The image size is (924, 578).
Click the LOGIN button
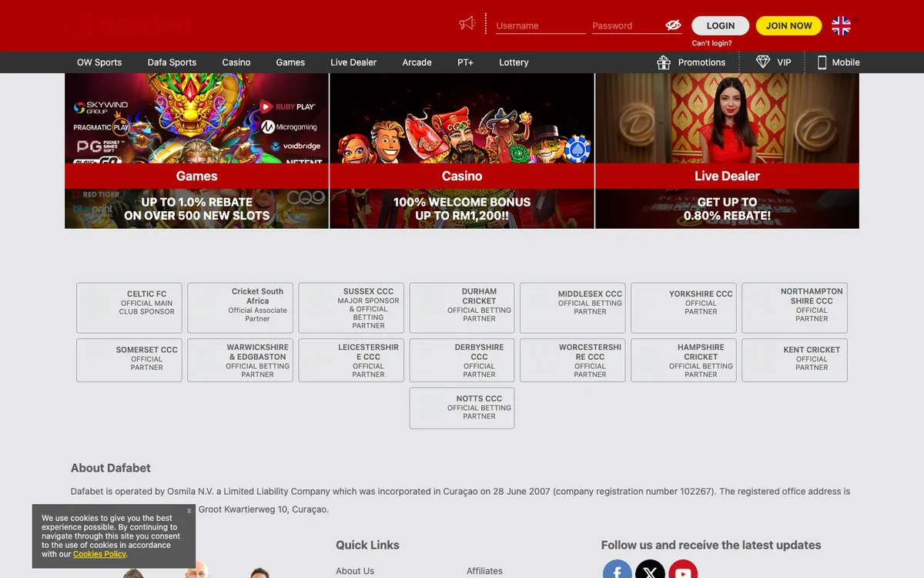click(720, 25)
